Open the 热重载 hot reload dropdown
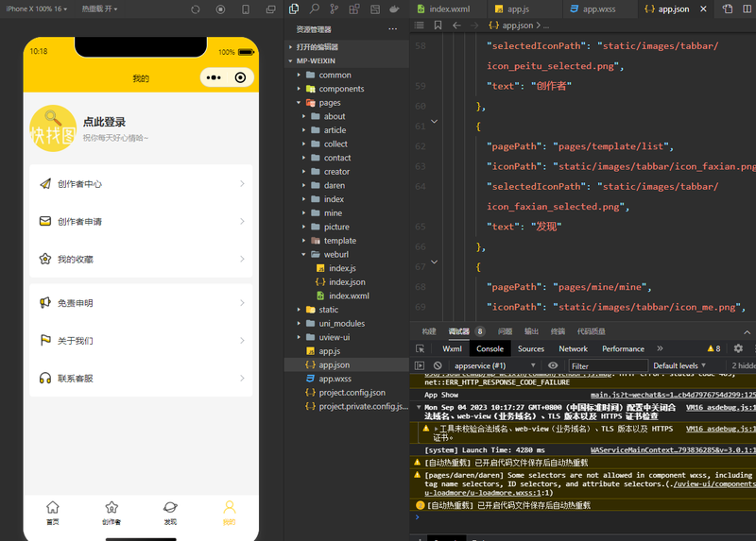 99,8
